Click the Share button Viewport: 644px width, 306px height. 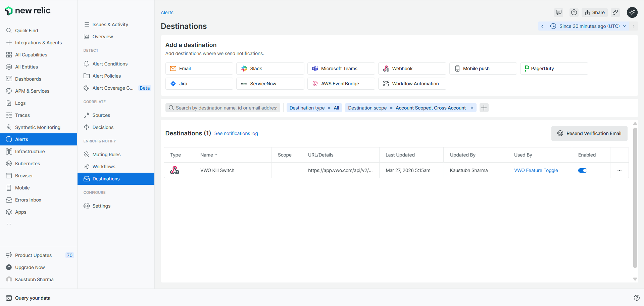click(x=595, y=12)
